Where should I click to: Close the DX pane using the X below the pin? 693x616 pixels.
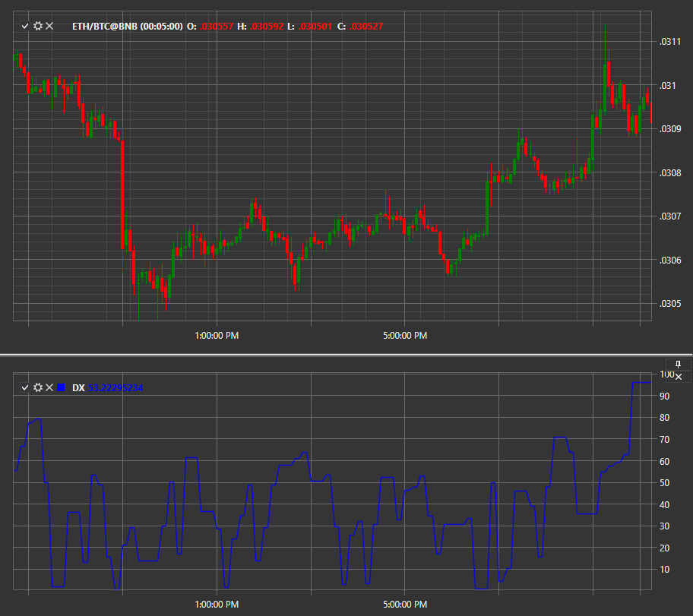click(x=679, y=377)
